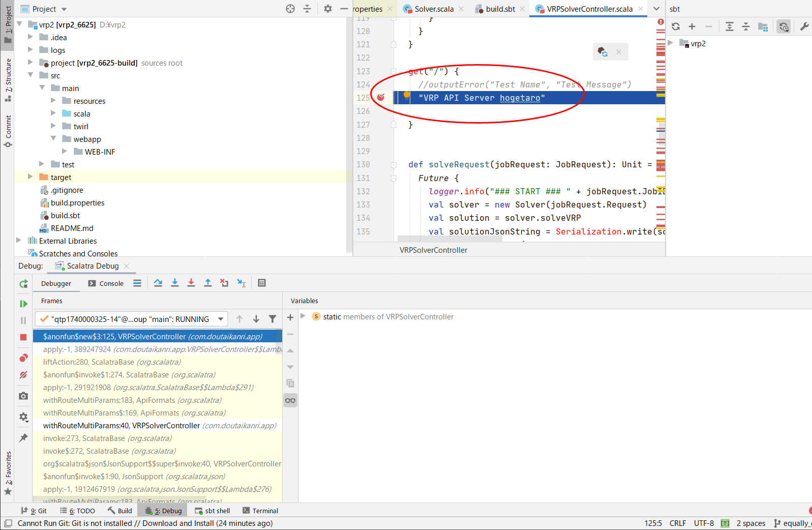The height and width of the screenshot is (530, 812).
Task: Drop the current frame
Action: 224,283
